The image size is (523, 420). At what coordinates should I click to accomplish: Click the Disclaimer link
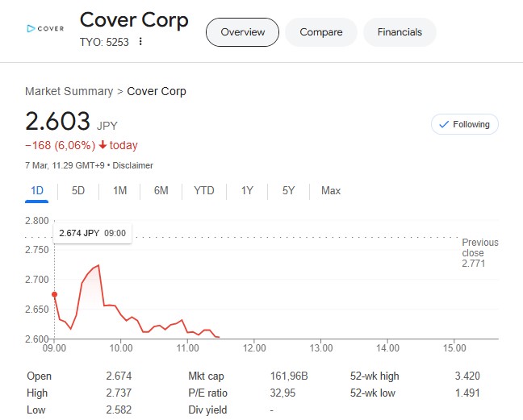[x=132, y=165]
